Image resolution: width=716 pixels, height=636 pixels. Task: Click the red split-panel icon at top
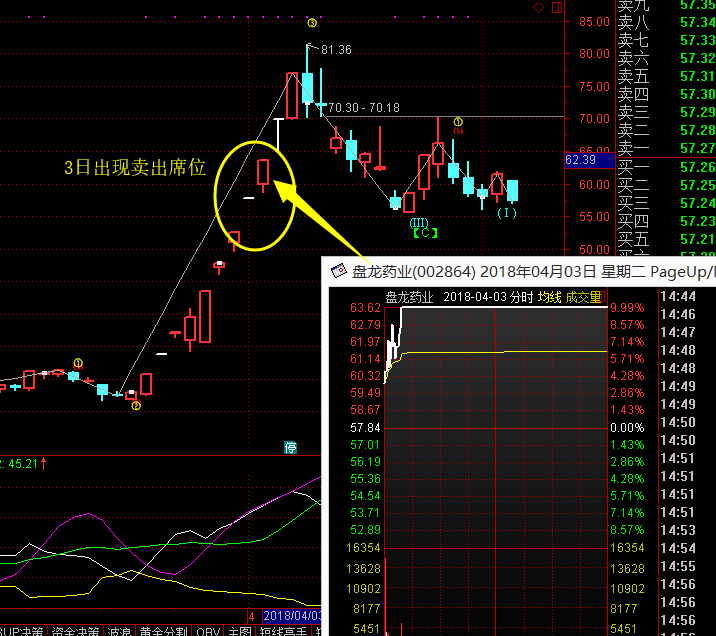[556, 8]
